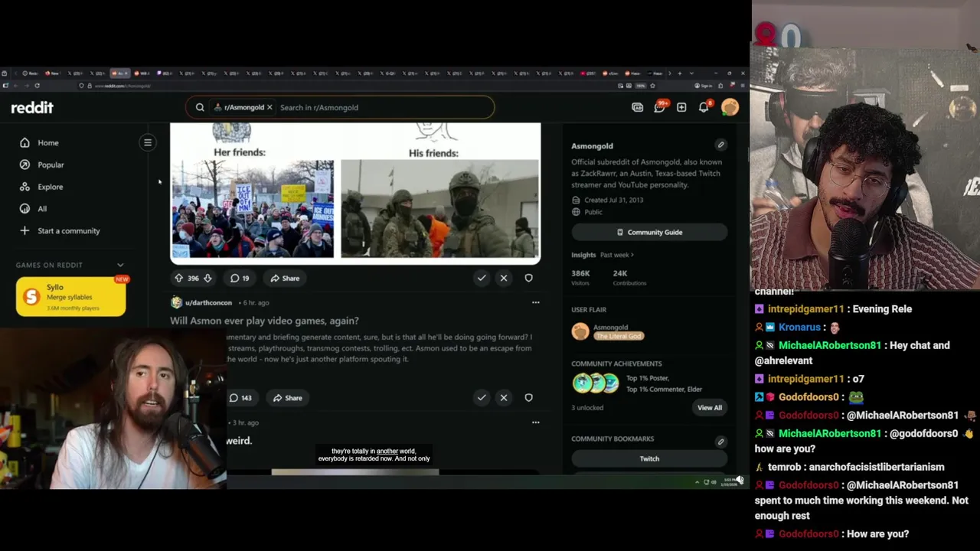
Task: Click the Reddit logo
Action: point(32,108)
